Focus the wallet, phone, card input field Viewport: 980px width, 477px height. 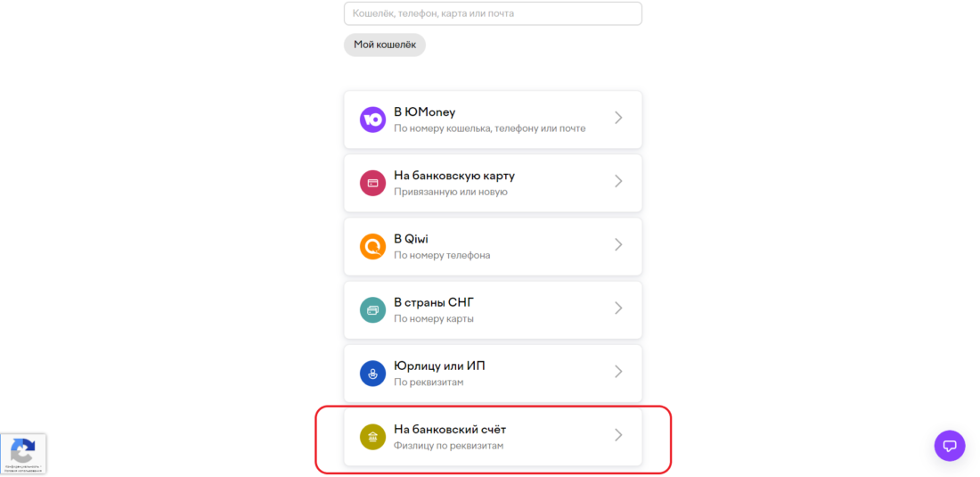[x=493, y=13]
